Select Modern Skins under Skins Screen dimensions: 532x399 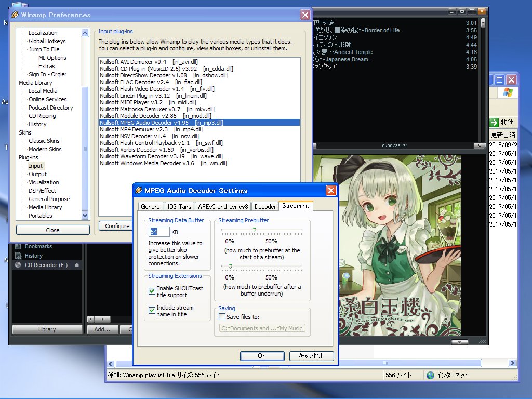(45, 149)
